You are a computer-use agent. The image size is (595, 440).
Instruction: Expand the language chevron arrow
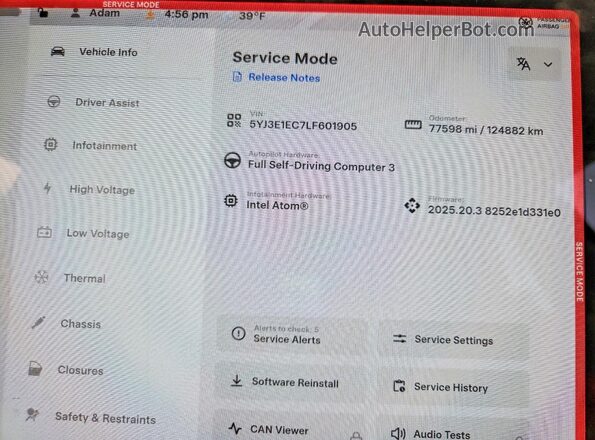click(548, 64)
